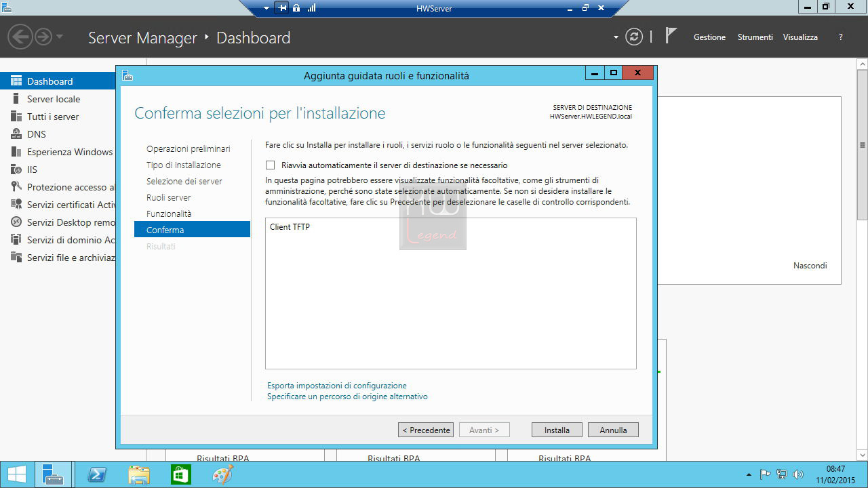Click the vertical scrollbar of Server Manager
The image size is (868, 488).
coord(863,145)
